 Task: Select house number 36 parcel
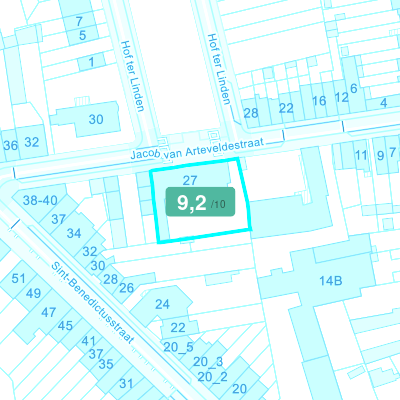[11, 145]
